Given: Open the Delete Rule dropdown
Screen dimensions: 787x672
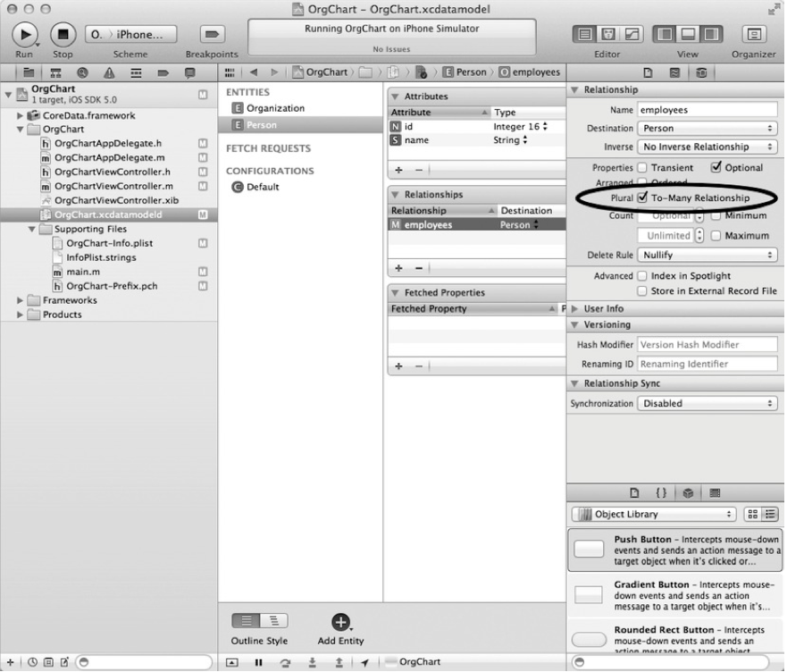Looking at the screenshot, I should [707, 256].
